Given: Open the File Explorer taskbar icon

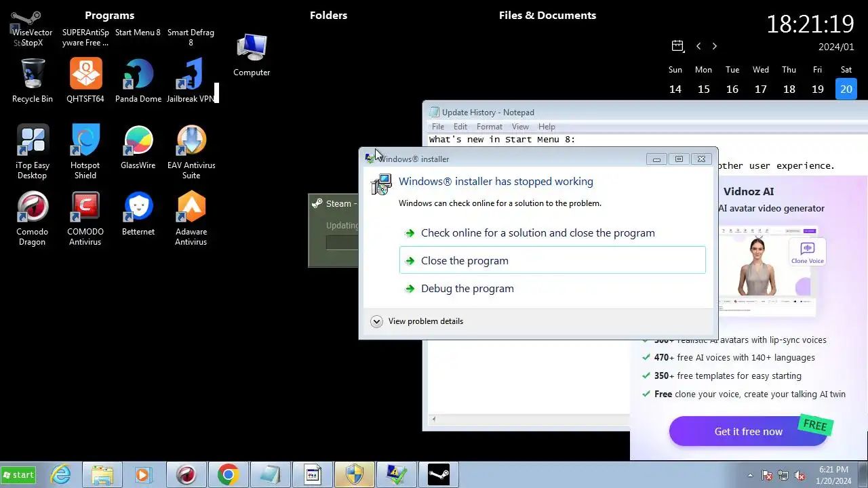Looking at the screenshot, I should pos(102,475).
